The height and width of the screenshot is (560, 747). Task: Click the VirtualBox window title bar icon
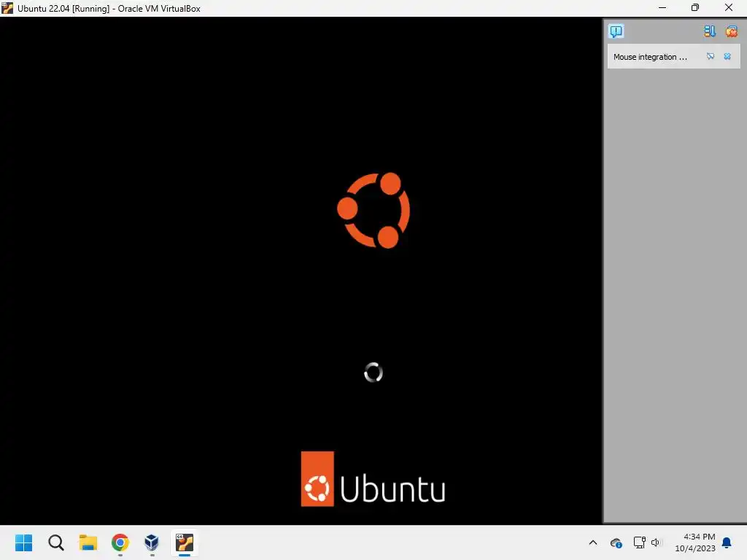click(x=7, y=8)
